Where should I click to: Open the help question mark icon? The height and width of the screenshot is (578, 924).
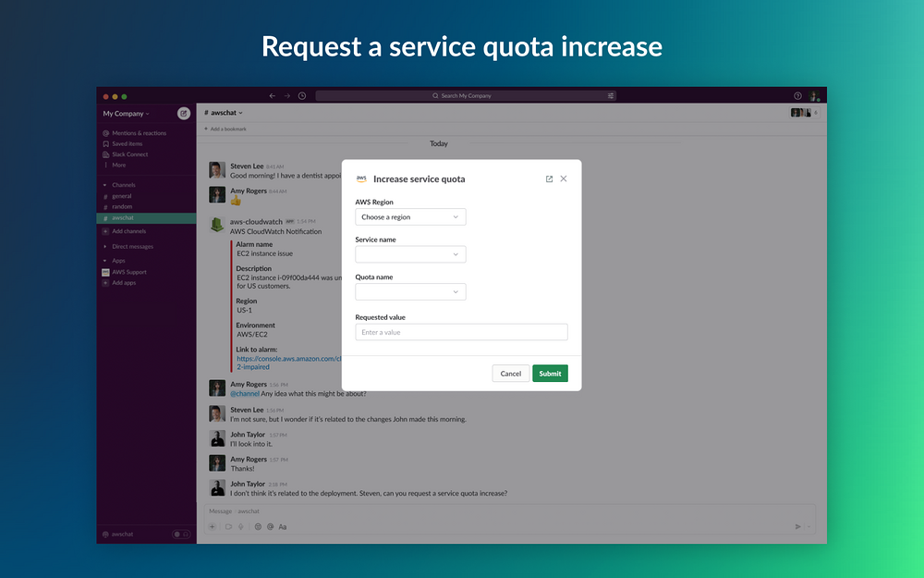797,95
